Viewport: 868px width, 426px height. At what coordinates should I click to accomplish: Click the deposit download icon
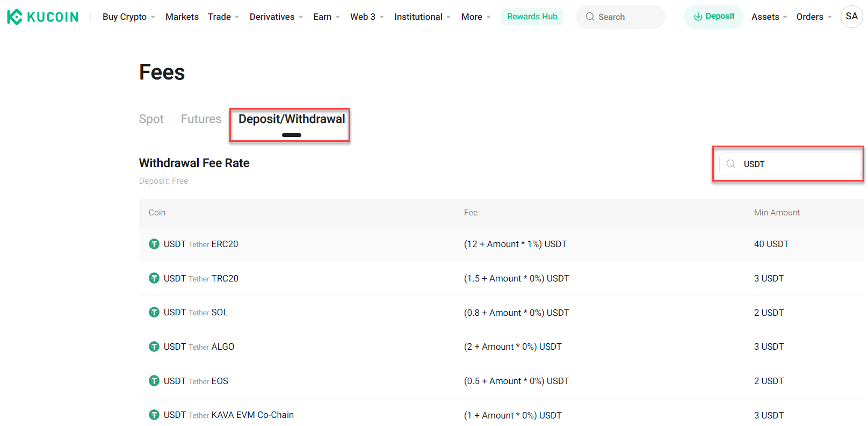pyautogui.click(x=698, y=17)
